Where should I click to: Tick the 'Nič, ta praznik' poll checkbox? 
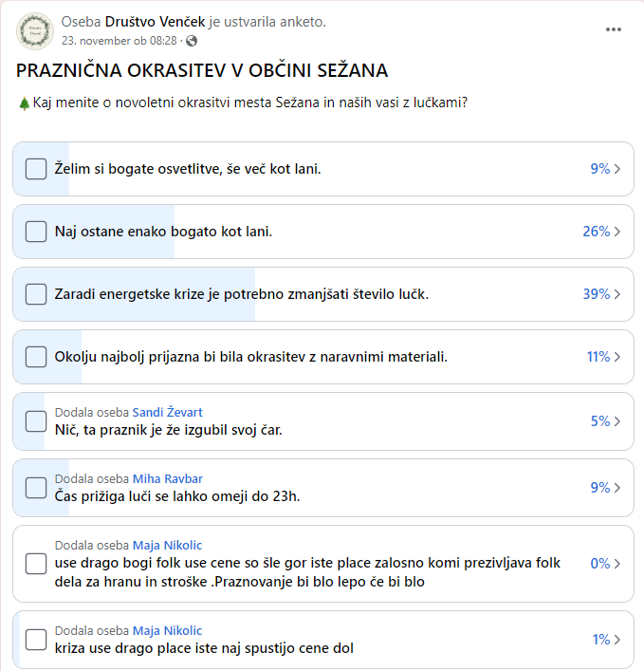pos(36,421)
